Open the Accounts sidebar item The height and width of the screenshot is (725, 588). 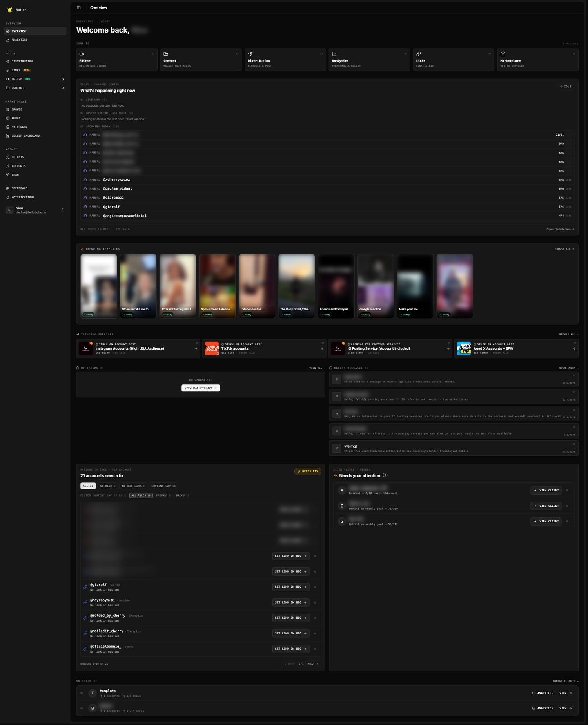coord(35,166)
